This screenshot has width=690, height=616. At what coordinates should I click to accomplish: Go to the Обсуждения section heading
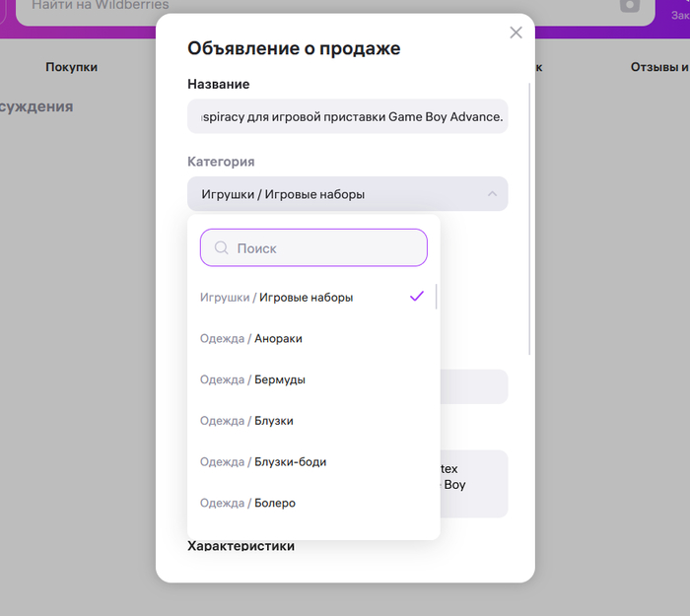point(36,106)
